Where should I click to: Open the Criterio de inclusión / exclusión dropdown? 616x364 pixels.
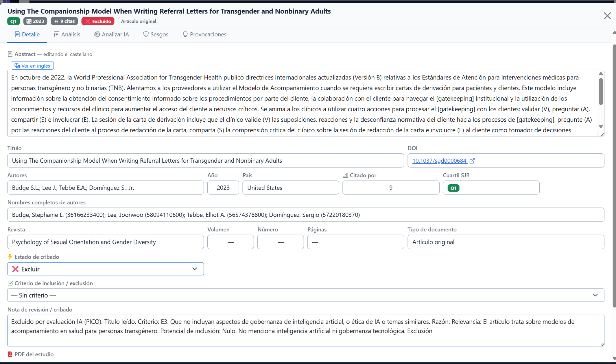306,295
